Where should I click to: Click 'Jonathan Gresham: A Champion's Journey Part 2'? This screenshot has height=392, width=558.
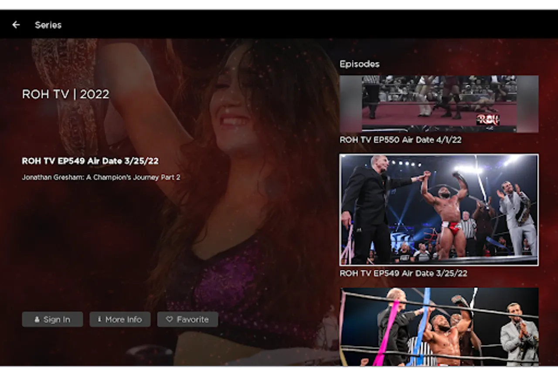pyautogui.click(x=101, y=177)
